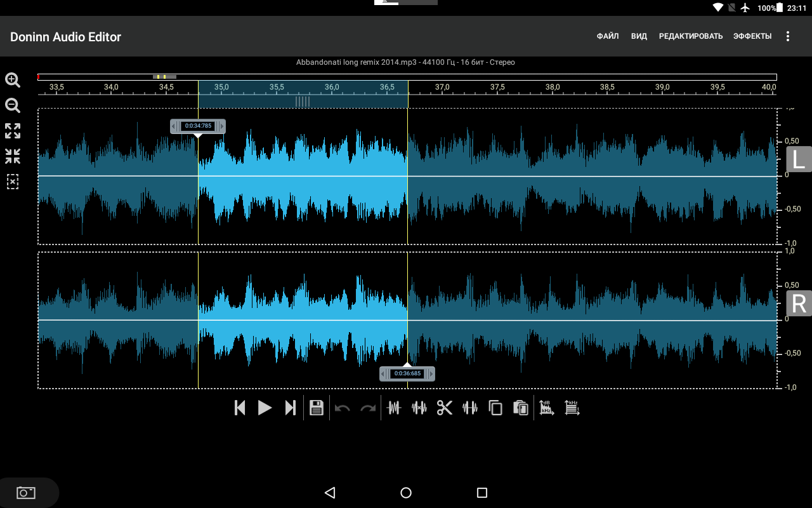Toggle the right channel R button
This screenshot has width=812, height=508.
click(x=799, y=304)
